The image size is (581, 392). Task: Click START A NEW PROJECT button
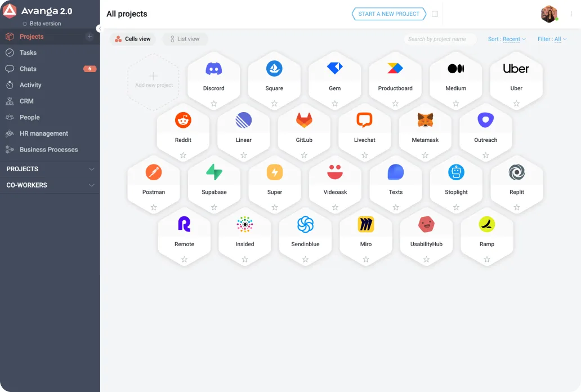pyautogui.click(x=388, y=14)
